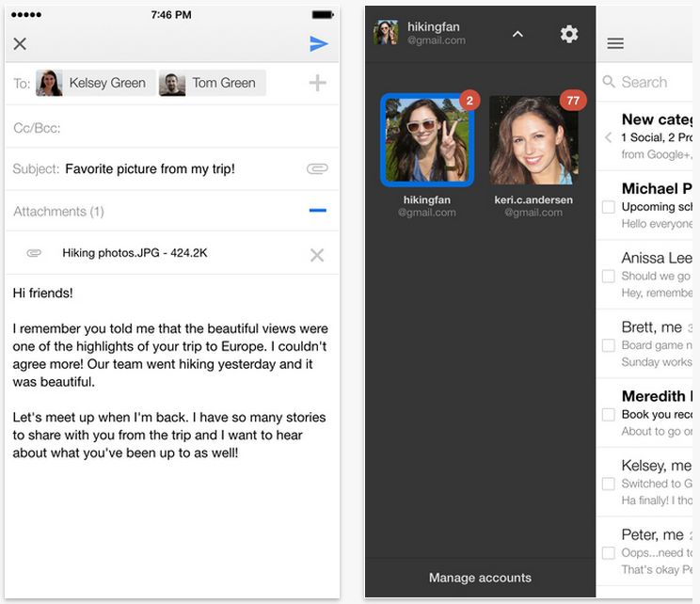The image size is (700, 604).
Task: Tap the Attachments (1) header
Action: pyautogui.click(x=58, y=211)
